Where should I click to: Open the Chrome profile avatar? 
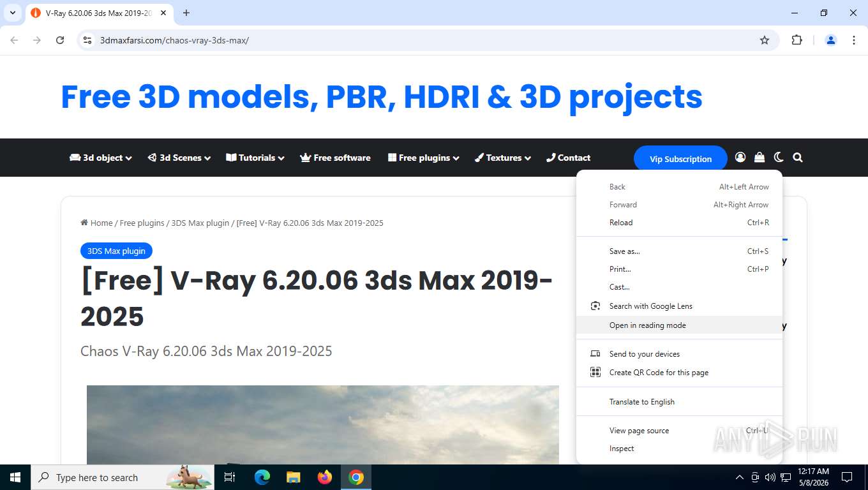pyautogui.click(x=831, y=40)
